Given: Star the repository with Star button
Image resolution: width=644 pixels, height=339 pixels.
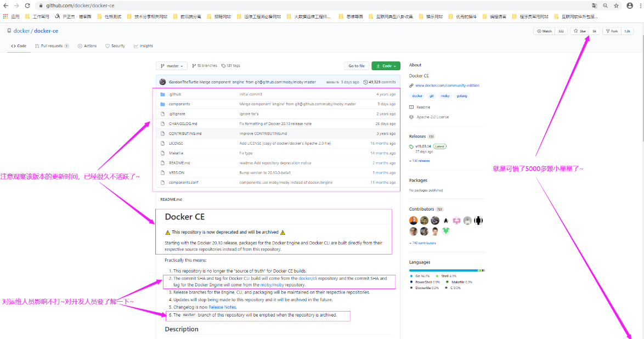Looking at the screenshot, I should pyautogui.click(x=580, y=31).
